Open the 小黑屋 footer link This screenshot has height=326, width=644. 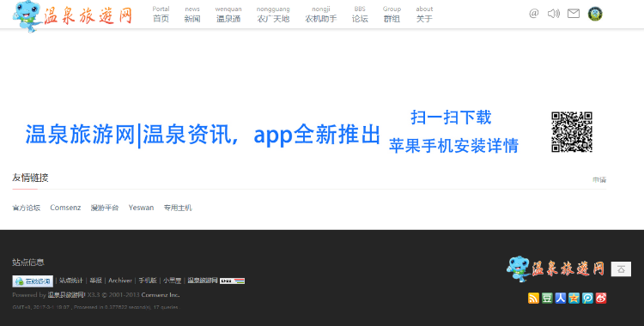pos(172,281)
